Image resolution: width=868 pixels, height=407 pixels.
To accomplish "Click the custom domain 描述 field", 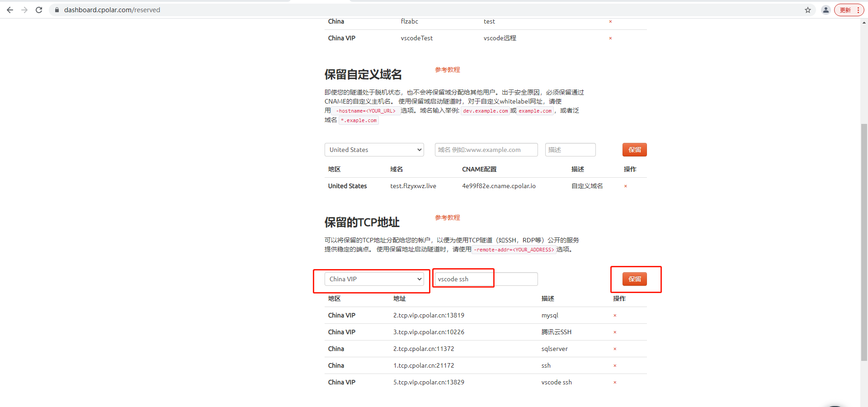I will (571, 150).
